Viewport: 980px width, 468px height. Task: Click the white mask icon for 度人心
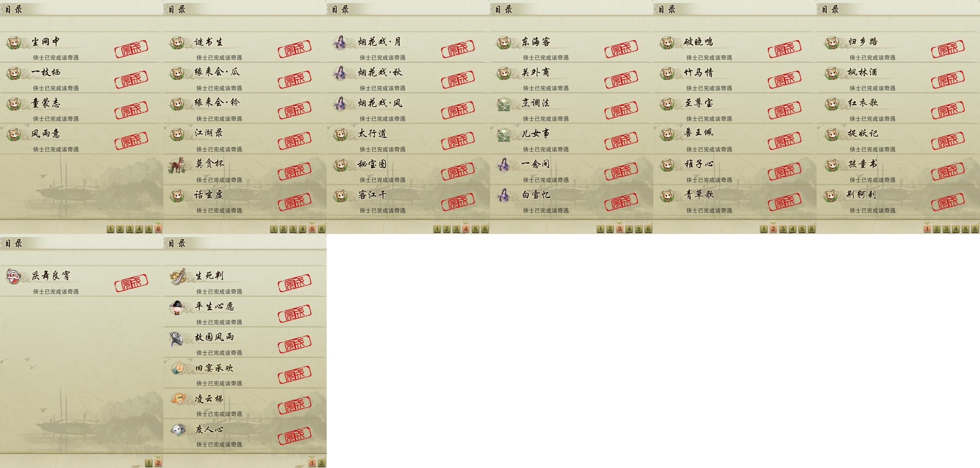pos(178,430)
